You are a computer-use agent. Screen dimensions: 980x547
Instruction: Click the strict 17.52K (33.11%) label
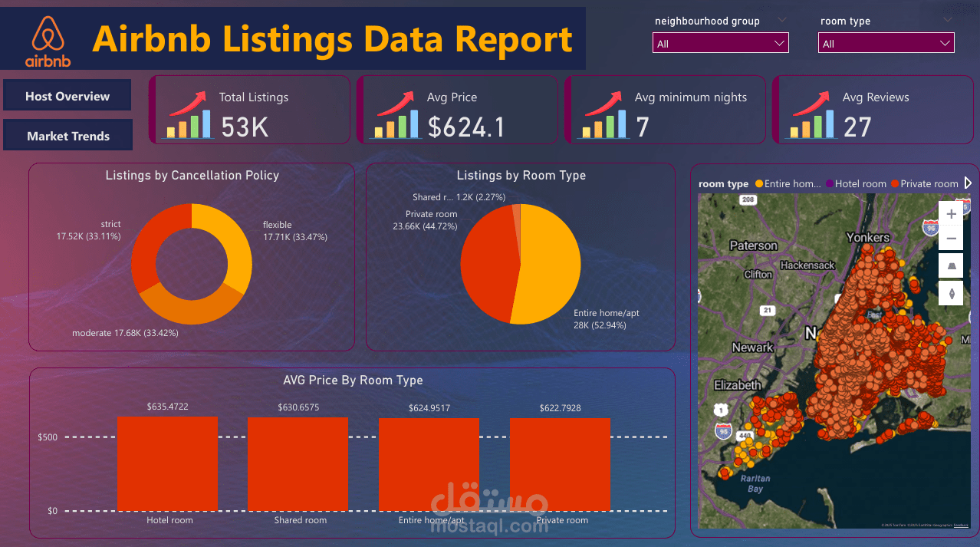[x=88, y=230]
